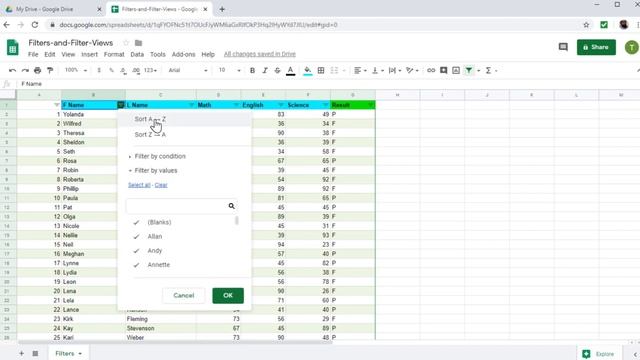Collapse Filter by values section
The height and width of the screenshot is (360, 640).
pyautogui.click(x=153, y=171)
